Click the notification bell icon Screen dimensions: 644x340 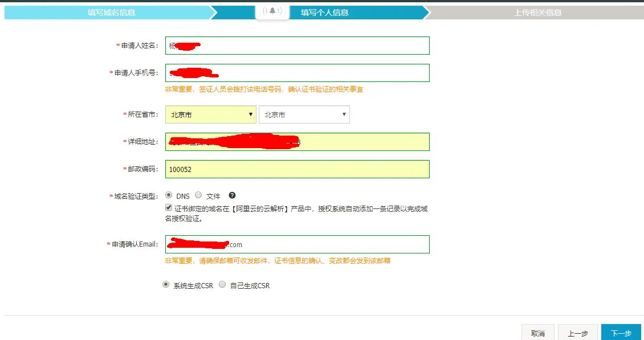click(272, 11)
